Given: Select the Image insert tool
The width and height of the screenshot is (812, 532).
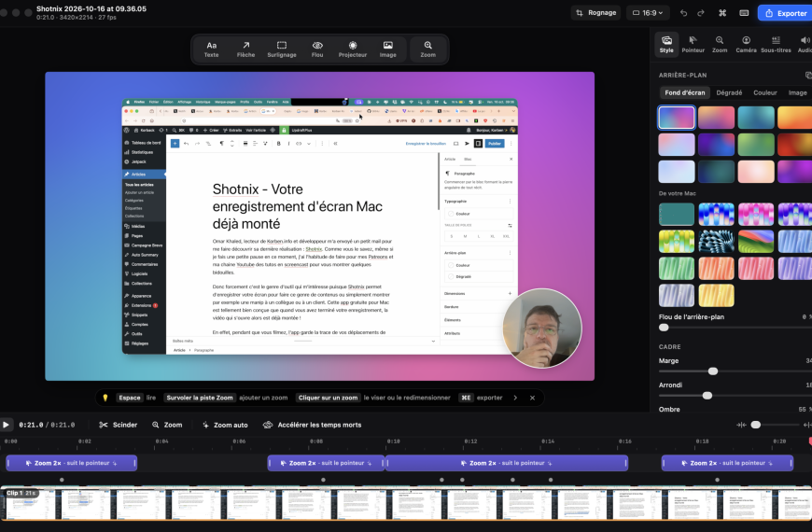Looking at the screenshot, I should [388, 49].
